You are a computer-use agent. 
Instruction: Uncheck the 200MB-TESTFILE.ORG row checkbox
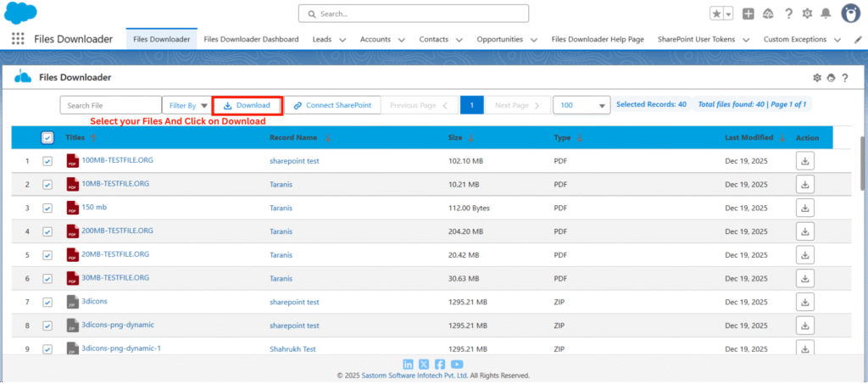(x=47, y=231)
